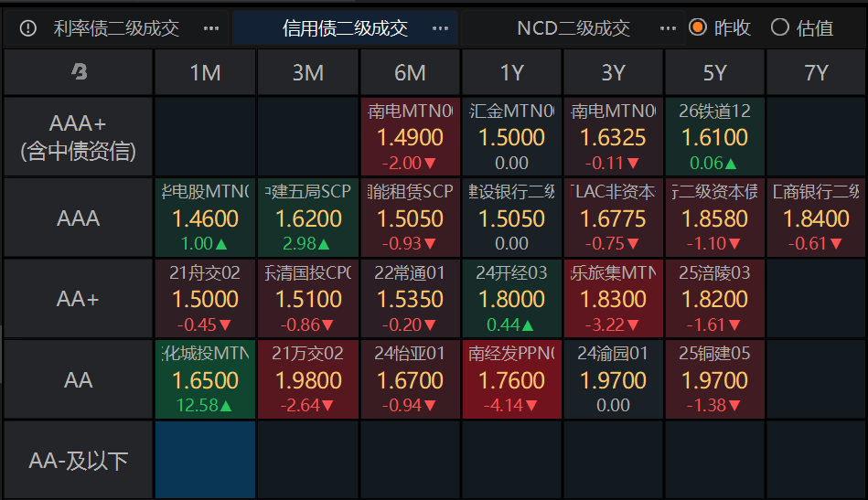Click the exclamation info icon
The image size is (868, 500).
tap(27, 28)
